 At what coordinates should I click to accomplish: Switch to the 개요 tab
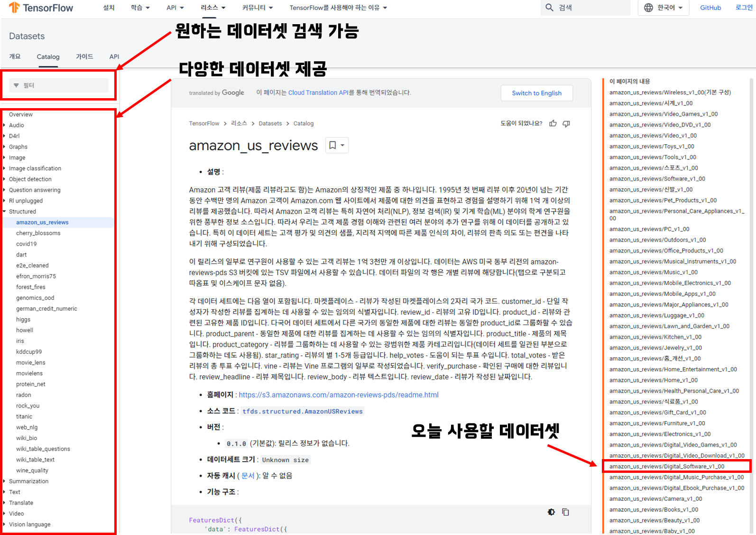15,56
